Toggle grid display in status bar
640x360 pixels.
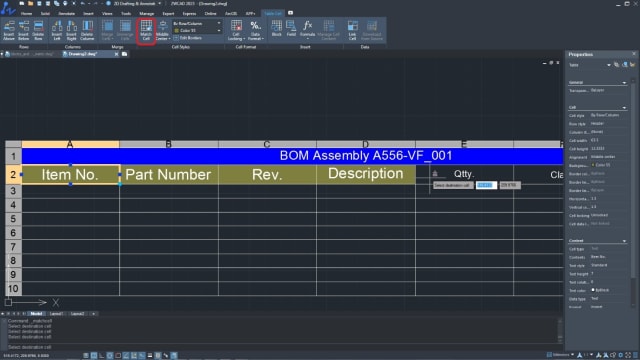(94, 356)
